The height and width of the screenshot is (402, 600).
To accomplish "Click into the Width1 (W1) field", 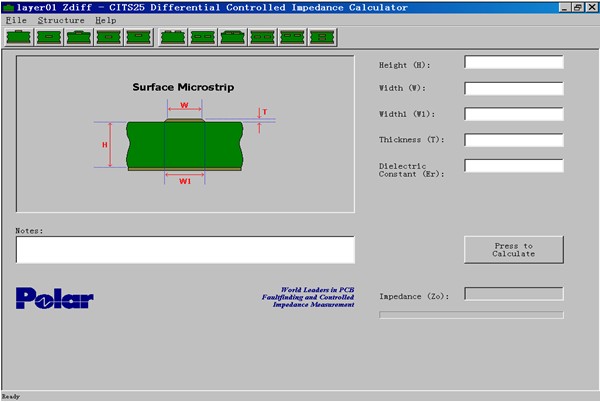I will click(513, 114).
